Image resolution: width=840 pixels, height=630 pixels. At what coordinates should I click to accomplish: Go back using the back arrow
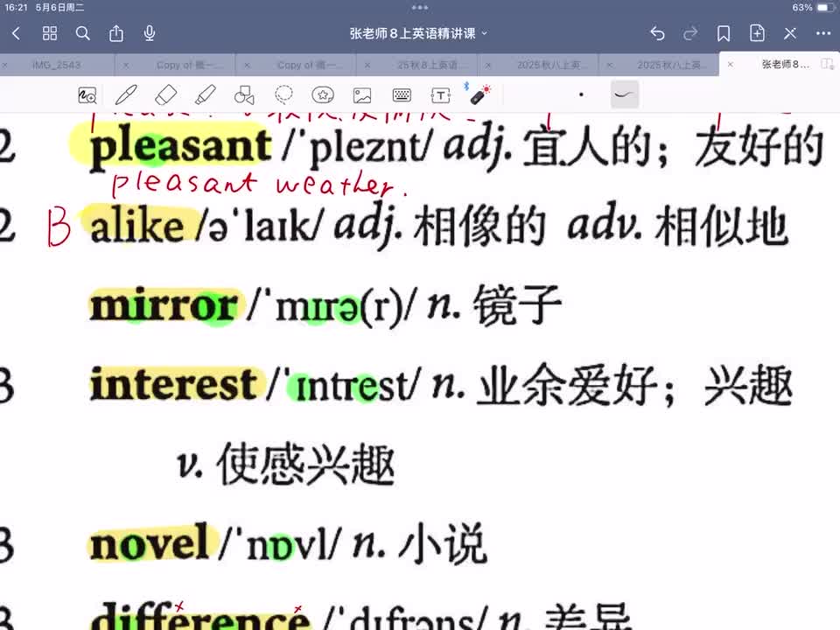(16, 34)
